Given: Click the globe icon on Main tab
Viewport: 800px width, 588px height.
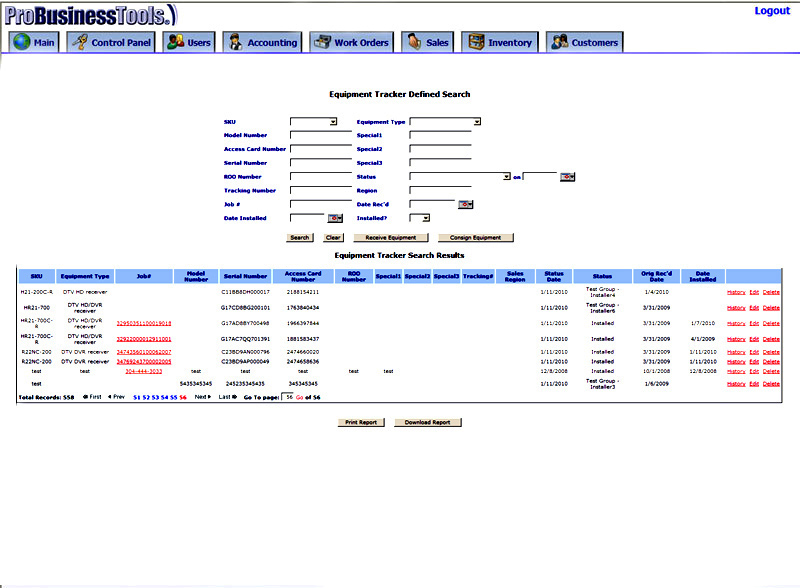Looking at the screenshot, I should tap(22, 42).
